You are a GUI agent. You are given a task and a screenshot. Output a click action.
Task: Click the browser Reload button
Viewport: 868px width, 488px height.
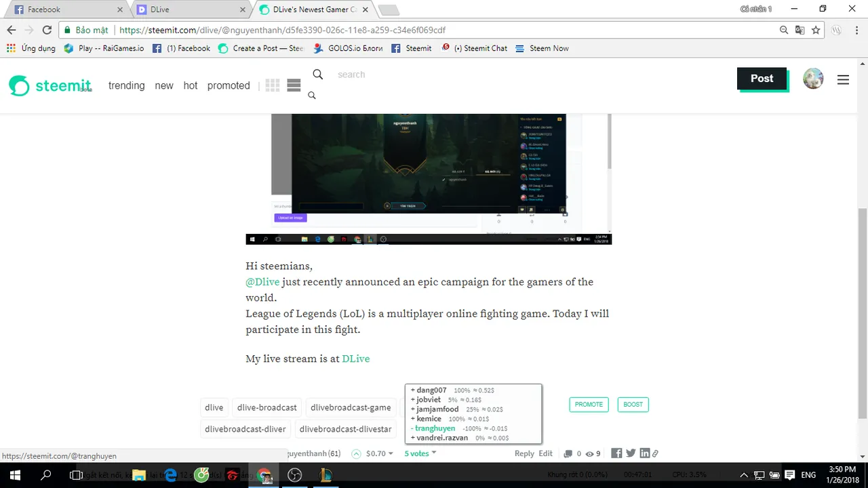click(x=47, y=30)
